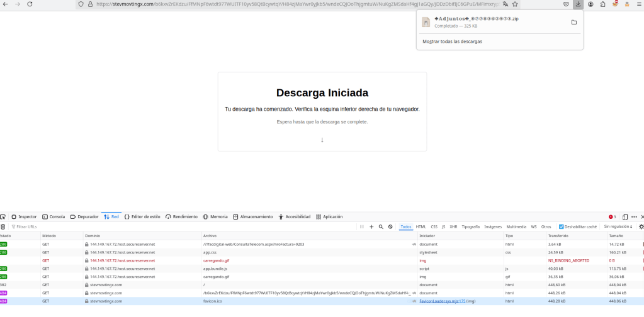Switch to the Almacenamiento tab
This screenshot has width=644, height=317.
(x=253, y=216)
